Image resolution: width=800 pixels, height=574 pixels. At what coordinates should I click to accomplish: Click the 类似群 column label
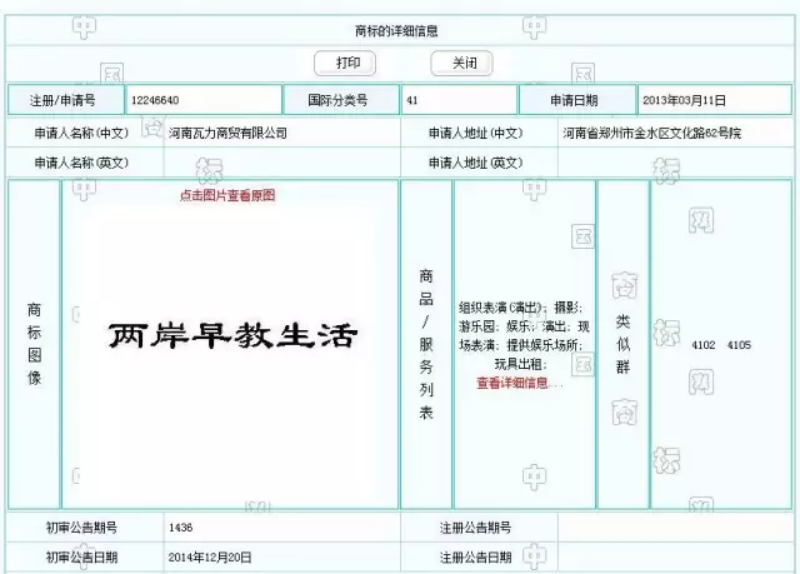pos(623,344)
